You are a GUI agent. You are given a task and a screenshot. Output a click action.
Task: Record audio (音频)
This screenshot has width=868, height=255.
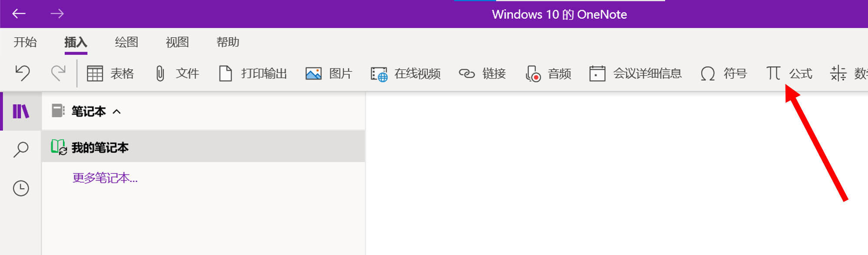(x=548, y=73)
